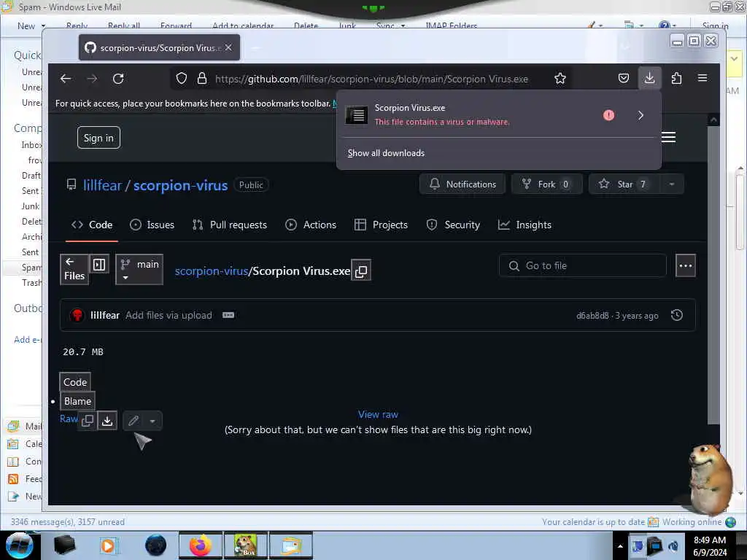Open Pocket save icon

pos(623,78)
